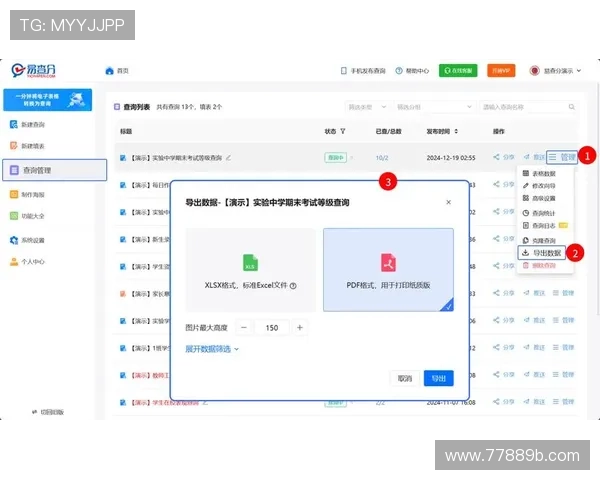Open 新建查询 in the sidebar
The image size is (600, 480).
pos(28,124)
